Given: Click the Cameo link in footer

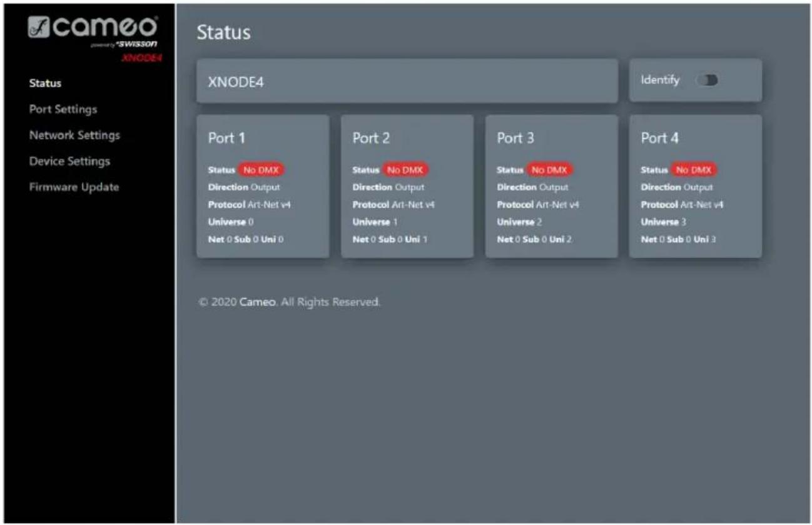Looking at the screenshot, I should [x=257, y=302].
